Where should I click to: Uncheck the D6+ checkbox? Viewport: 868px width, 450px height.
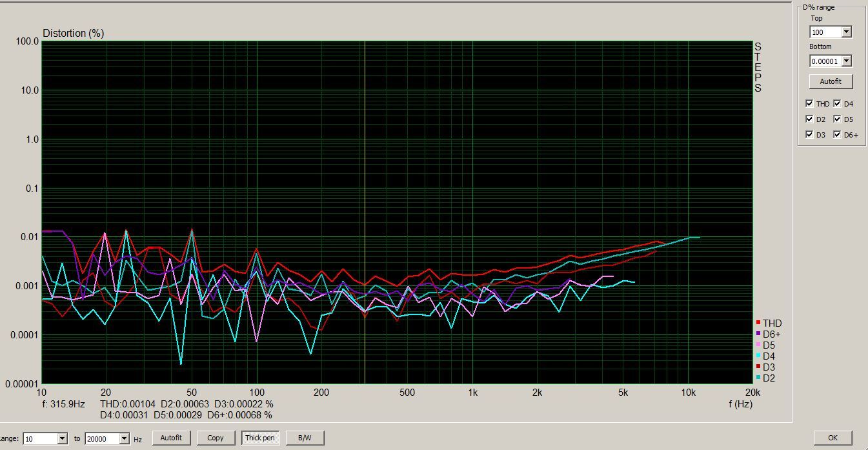(837, 135)
